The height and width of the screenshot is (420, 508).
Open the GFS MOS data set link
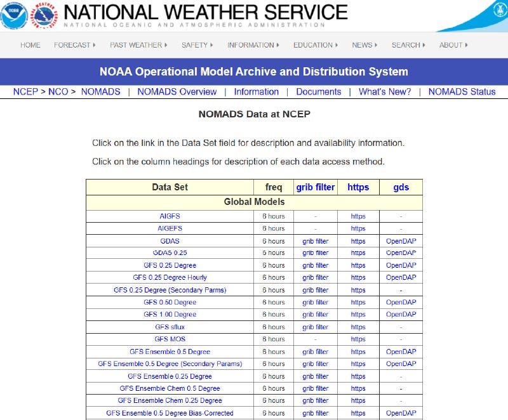coord(170,339)
